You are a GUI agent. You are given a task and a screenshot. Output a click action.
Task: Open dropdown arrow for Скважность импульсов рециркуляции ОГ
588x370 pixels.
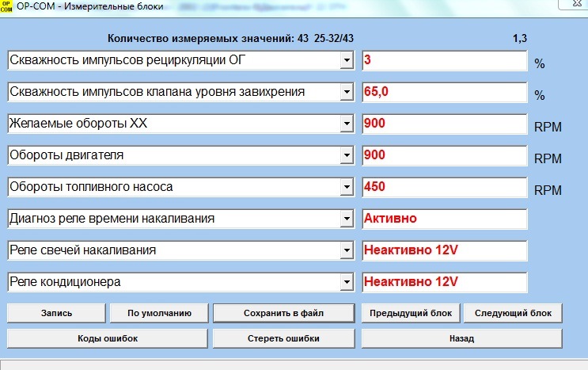(347, 60)
